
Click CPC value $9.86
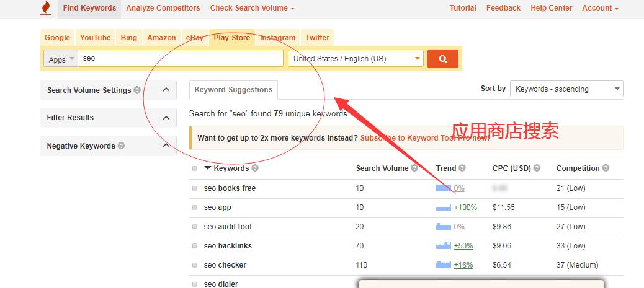click(x=502, y=227)
